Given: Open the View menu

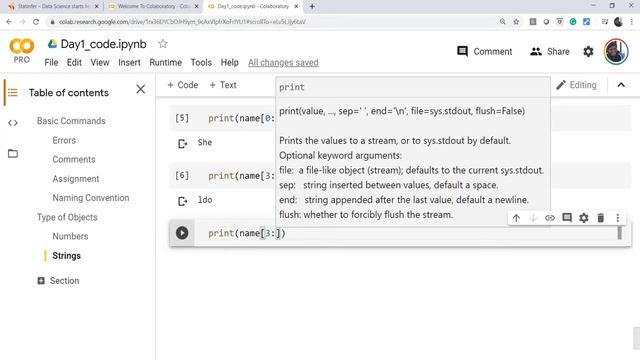Looking at the screenshot, I should (100, 62).
